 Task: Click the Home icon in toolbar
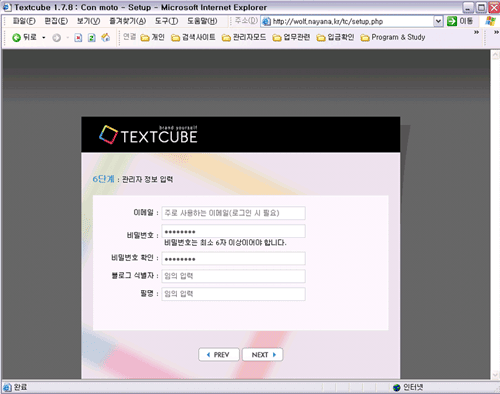[x=106, y=38]
